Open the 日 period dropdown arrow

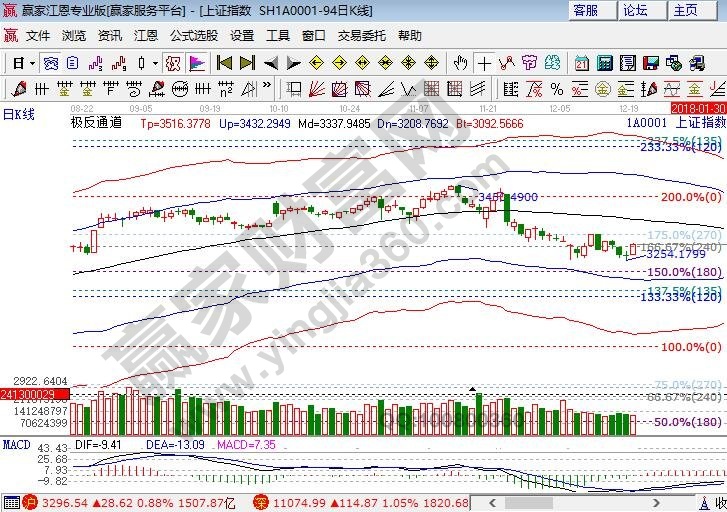coord(32,63)
